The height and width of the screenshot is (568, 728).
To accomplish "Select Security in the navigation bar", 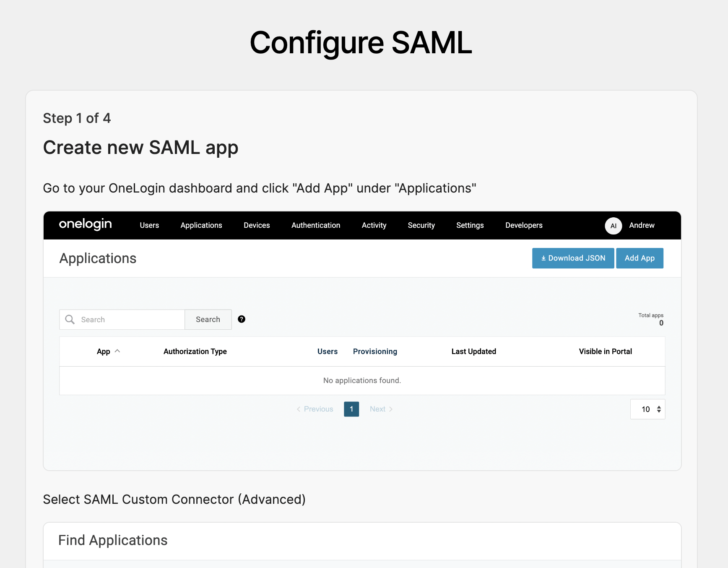I will (421, 225).
